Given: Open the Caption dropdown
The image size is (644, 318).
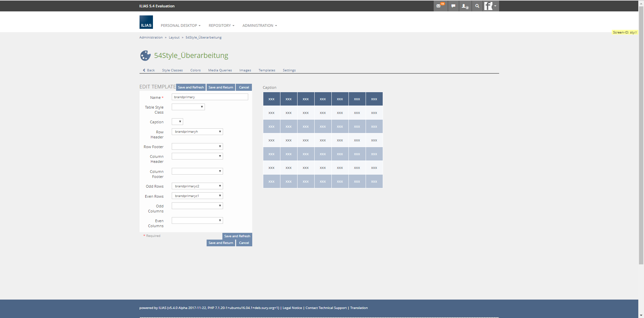Looking at the screenshot, I should pyautogui.click(x=177, y=122).
